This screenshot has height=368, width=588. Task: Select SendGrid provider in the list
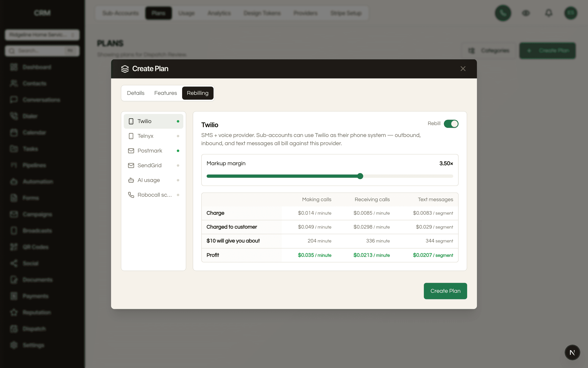tap(153, 165)
